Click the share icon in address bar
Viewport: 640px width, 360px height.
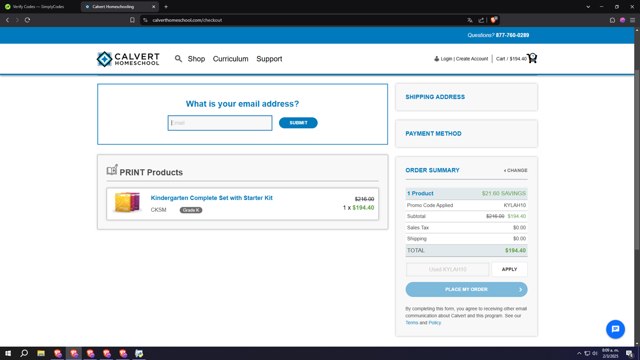481,20
